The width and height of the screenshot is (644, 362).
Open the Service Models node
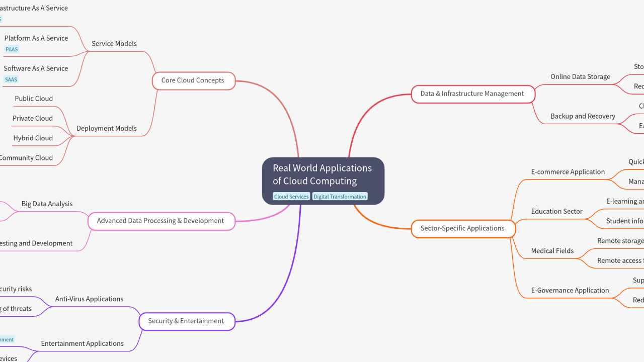click(x=114, y=44)
